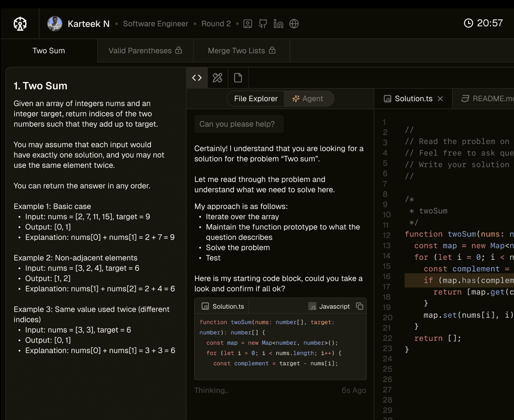Screen dimensions: 514x420
Task: Open the website globe icon
Action: pyautogui.click(x=294, y=24)
